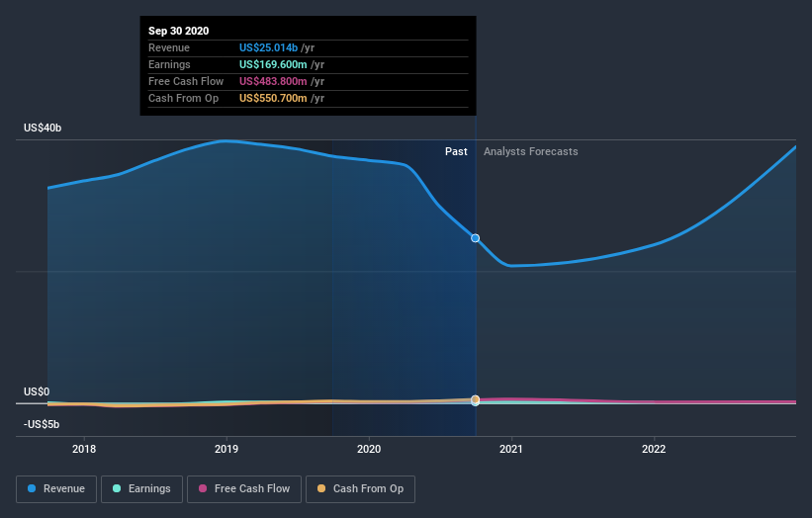Click the US$169.600m earnings value
812x518 pixels.
click(273, 64)
